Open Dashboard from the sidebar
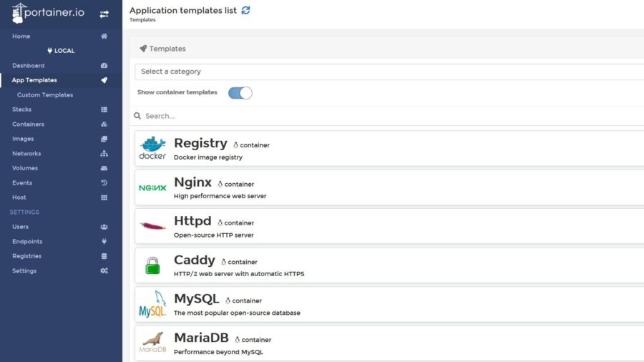This screenshot has height=362, width=644. pos(29,66)
